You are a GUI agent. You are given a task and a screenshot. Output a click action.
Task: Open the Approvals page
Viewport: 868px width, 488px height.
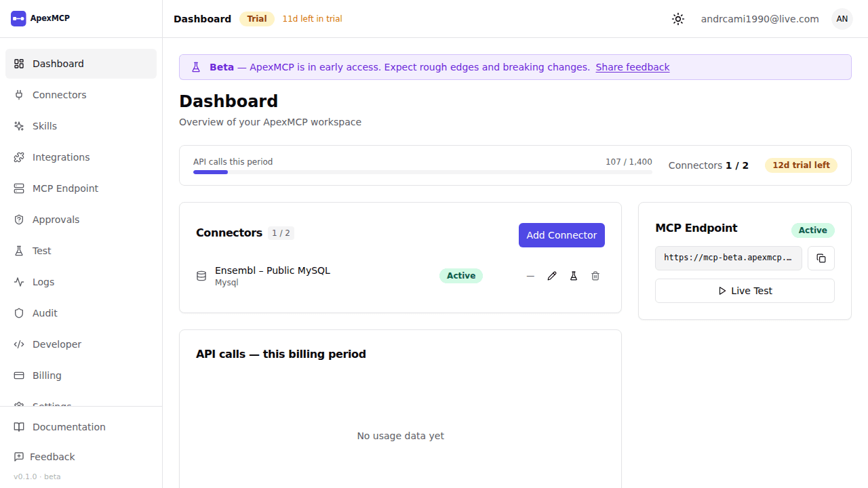tap(81, 220)
